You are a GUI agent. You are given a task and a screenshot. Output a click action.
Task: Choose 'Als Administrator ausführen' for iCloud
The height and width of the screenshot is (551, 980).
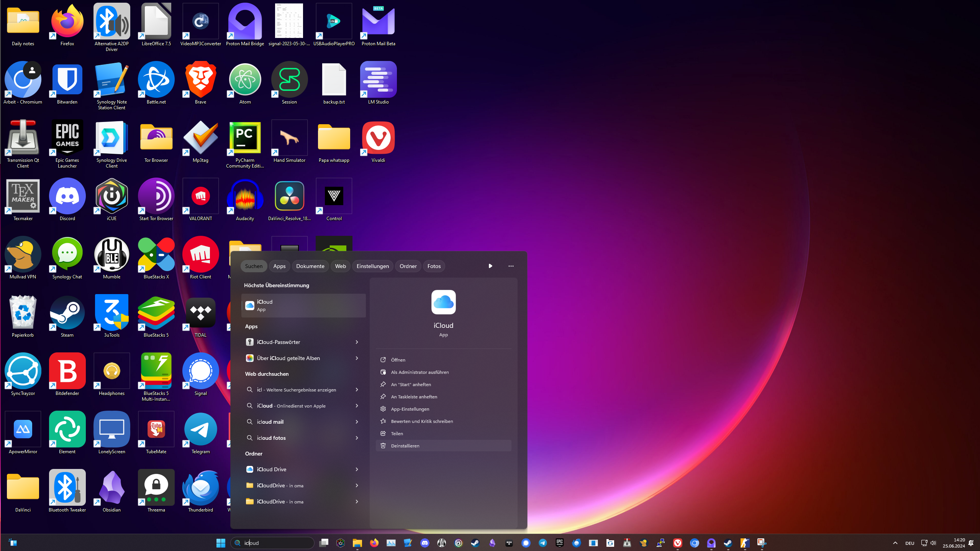pyautogui.click(x=419, y=372)
